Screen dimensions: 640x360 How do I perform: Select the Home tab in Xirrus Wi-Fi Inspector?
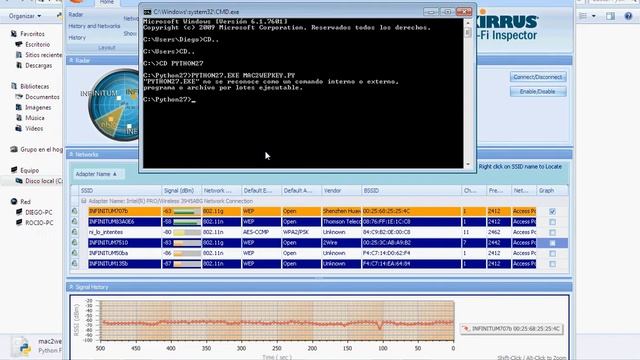tap(107, 2)
